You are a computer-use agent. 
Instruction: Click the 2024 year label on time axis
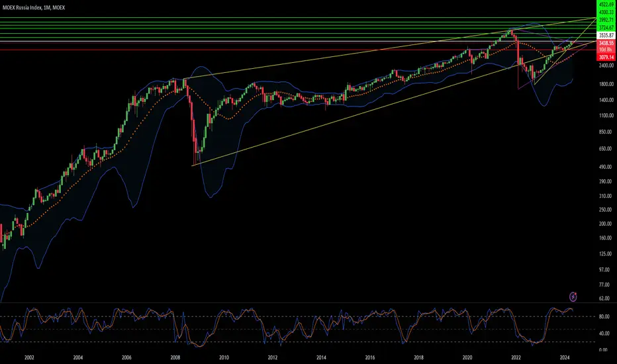click(x=565, y=357)
